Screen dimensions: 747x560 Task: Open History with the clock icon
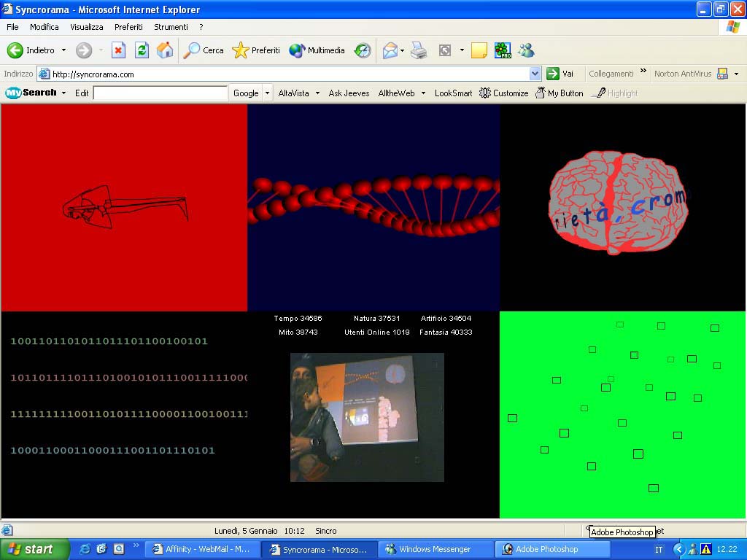click(363, 50)
